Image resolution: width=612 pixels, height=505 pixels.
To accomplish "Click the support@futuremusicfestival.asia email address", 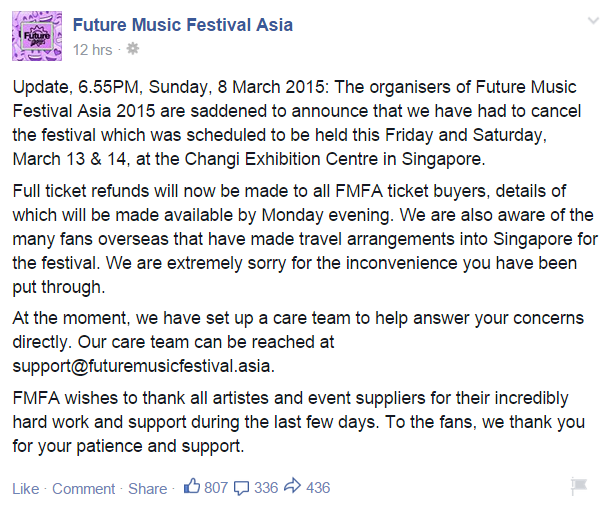I will [x=143, y=366].
